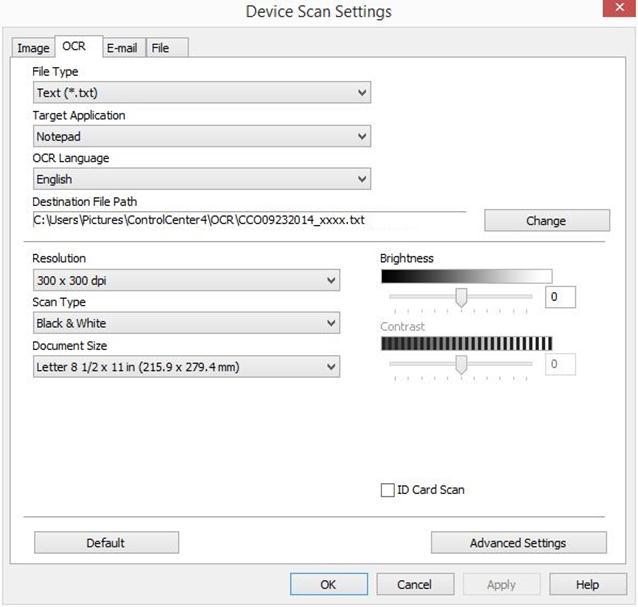
Task: Enable the ID Card Scan checkbox
Action: (x=388, y=490)
